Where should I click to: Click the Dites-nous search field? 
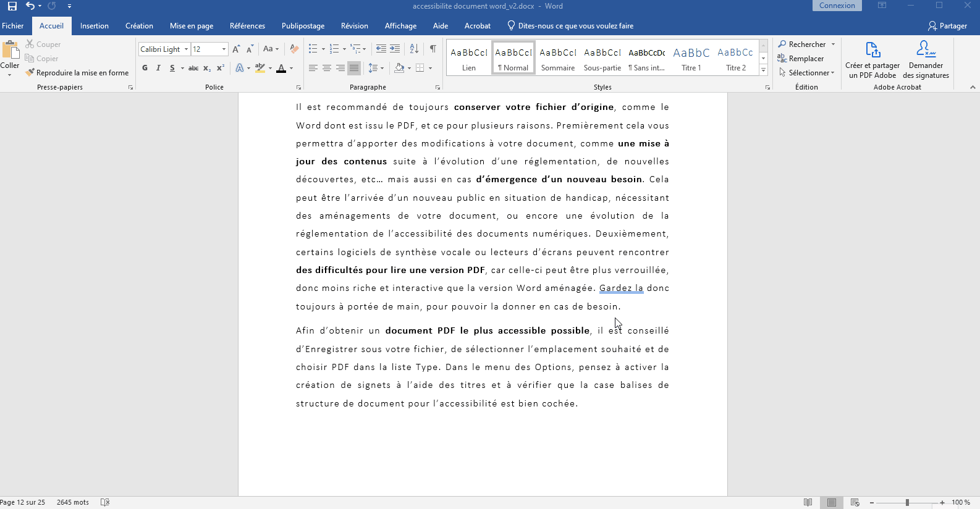coord(570,26)
